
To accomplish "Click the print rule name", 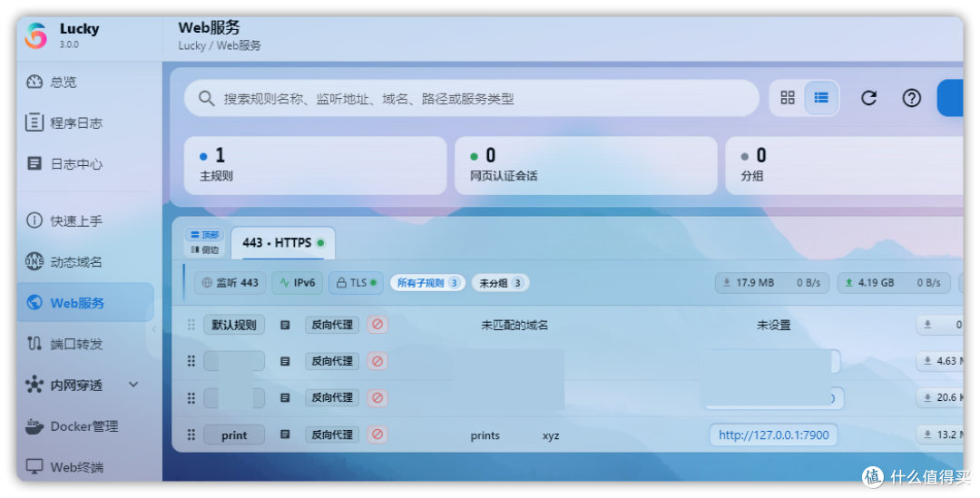I will (x=234, y=435).
